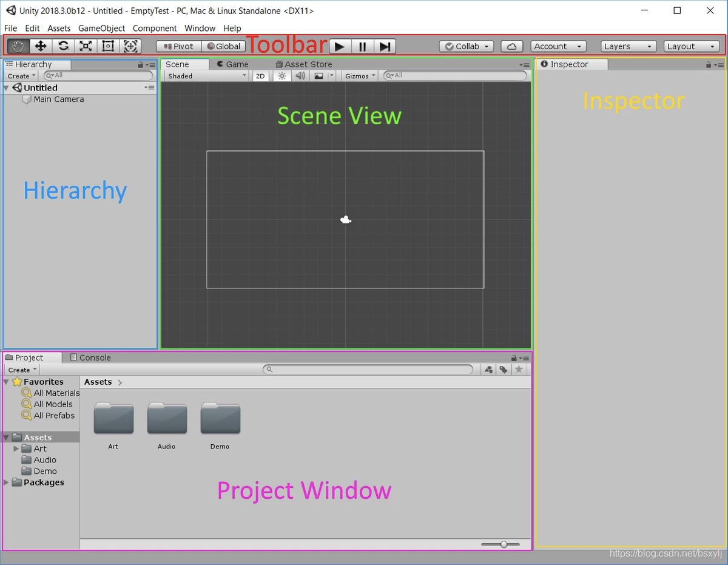728x565 pixels.
Task: Select the Project tab
Action: pyautogui.click(x=32, y=357)
